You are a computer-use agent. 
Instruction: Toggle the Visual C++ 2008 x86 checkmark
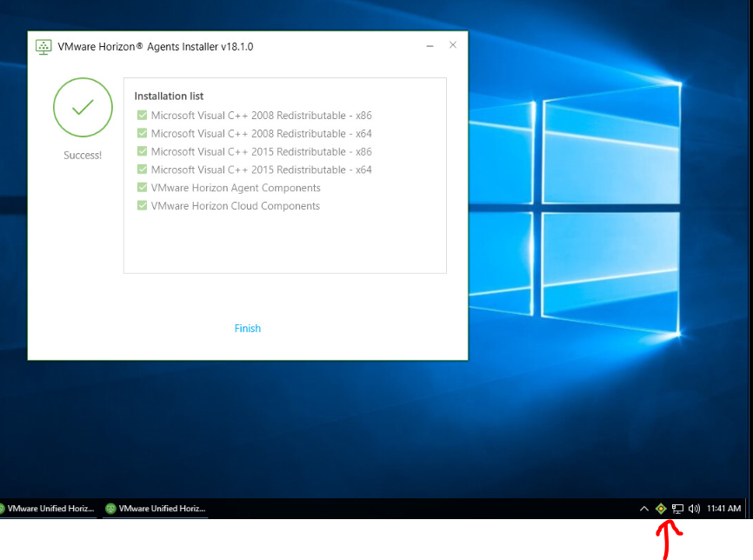coord(142,115)
